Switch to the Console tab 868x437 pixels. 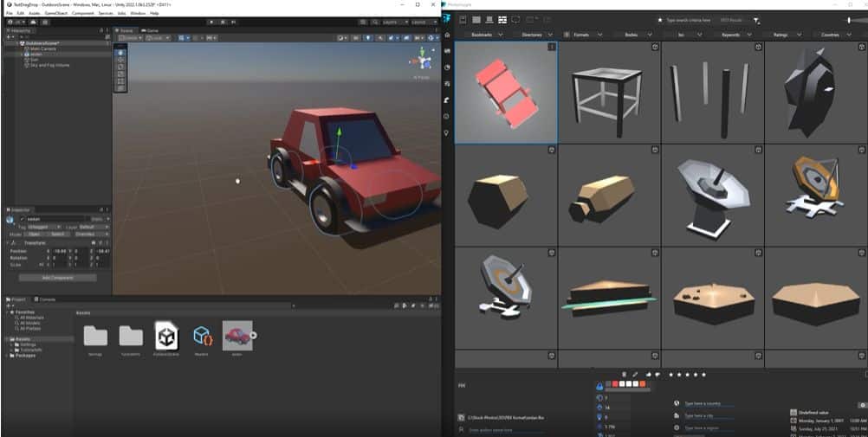click(45, 299)
